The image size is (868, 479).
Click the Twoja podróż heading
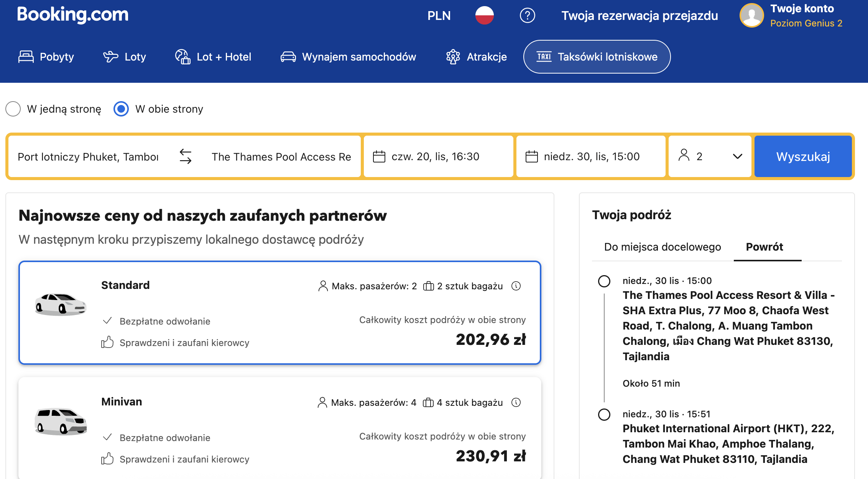(631, 215)
